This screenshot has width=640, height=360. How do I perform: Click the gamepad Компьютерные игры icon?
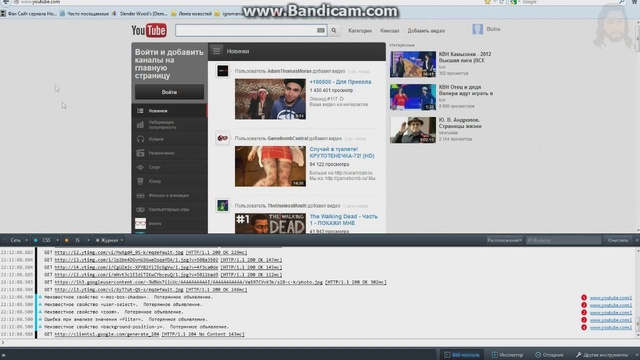coord(140,209)
